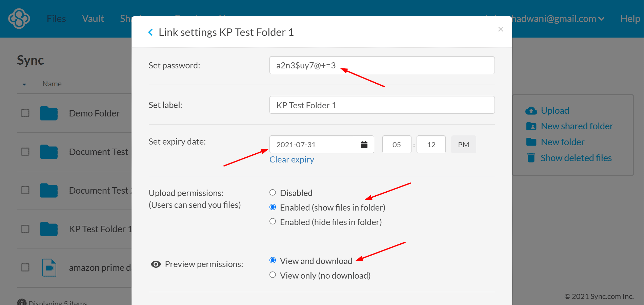
Task: Select the Disabled upload permission option
Action: [273, 193]
